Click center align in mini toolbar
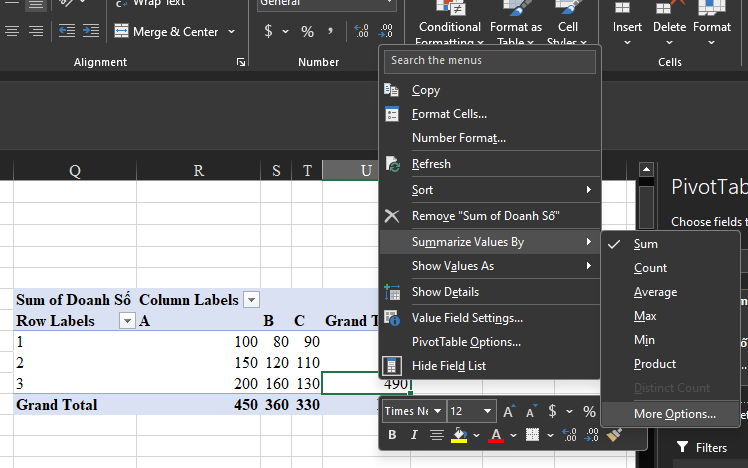Viewport: 748px width, 468px height. tap(436, 435)
